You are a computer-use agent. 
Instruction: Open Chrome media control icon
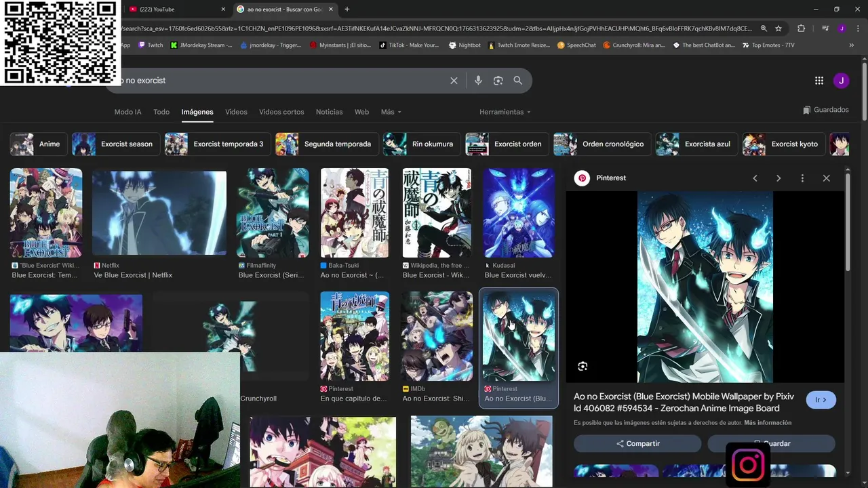(825, 28)
